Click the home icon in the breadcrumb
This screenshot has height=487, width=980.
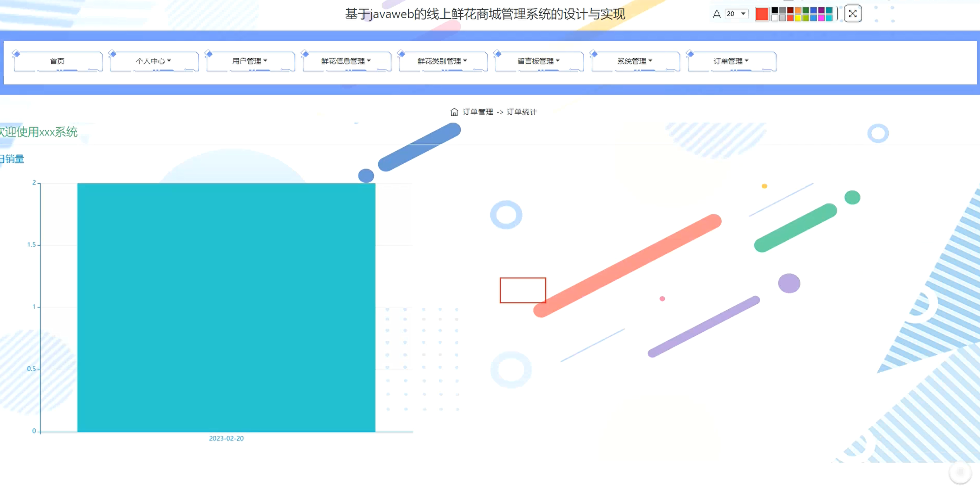click(x=454, y=112)
